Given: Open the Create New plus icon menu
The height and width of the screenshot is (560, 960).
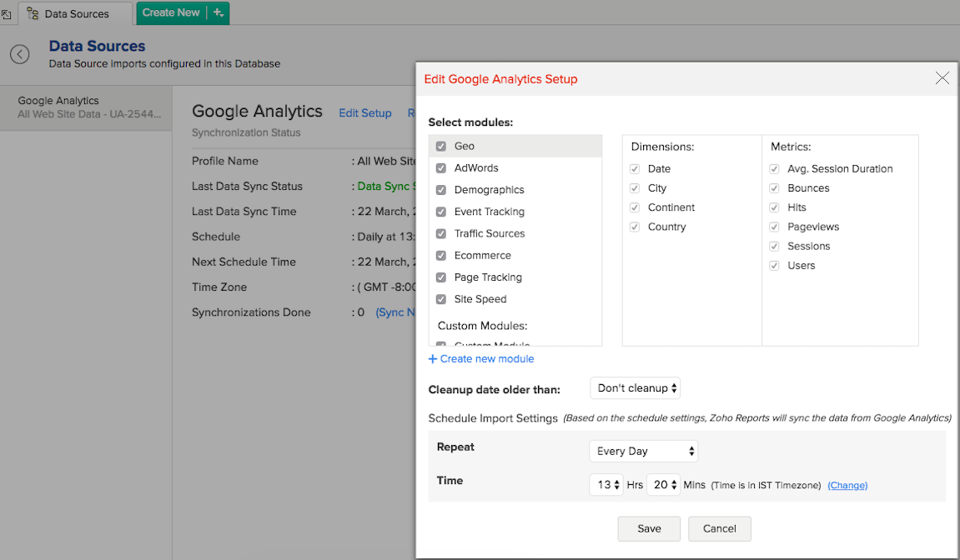Looking at the screenshot, I should pyautogui.click(x=216, y=13).
